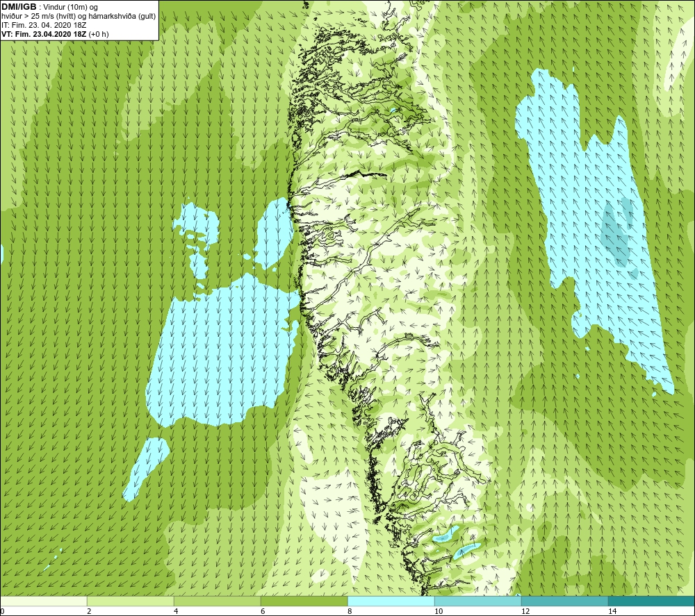The width and height of the screenshot is (695, 616).
Task: Click the 'hviður > 25 m/s' line
Action: pyautogui.click(x=79, y=17)
